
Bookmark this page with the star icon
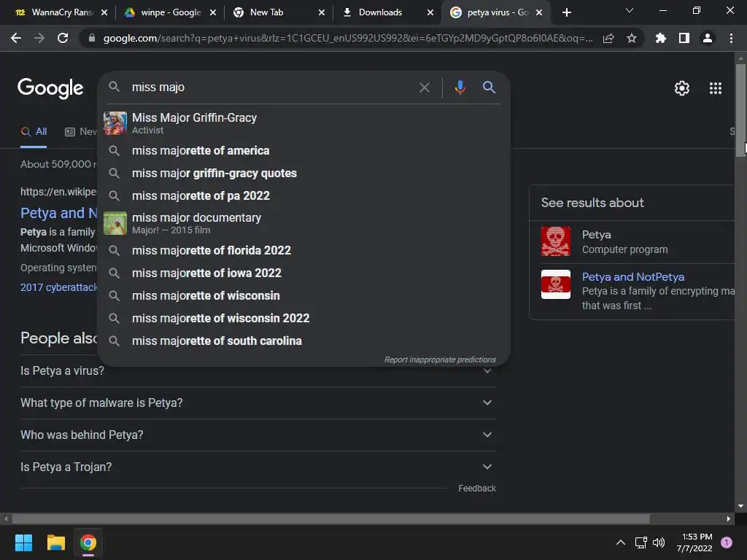tap(632, 38)
